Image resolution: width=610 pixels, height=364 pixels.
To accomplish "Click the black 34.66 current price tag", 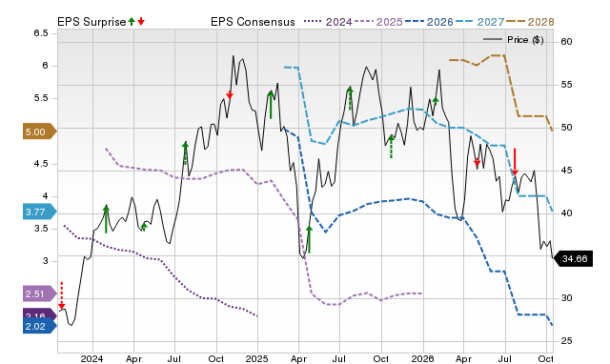I will pos(573,259).
